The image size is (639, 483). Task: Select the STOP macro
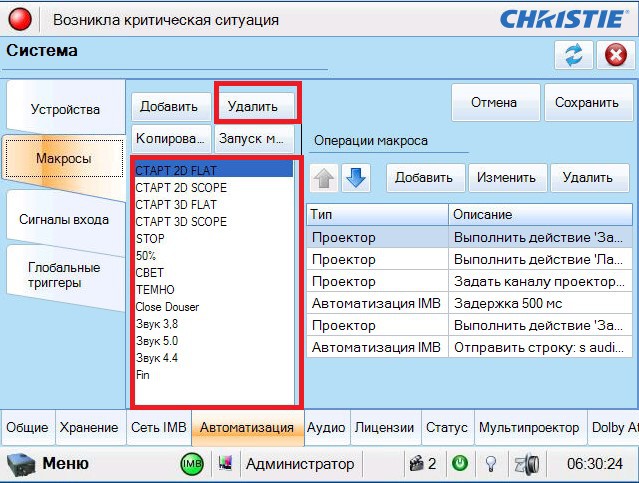coord(214,238)
